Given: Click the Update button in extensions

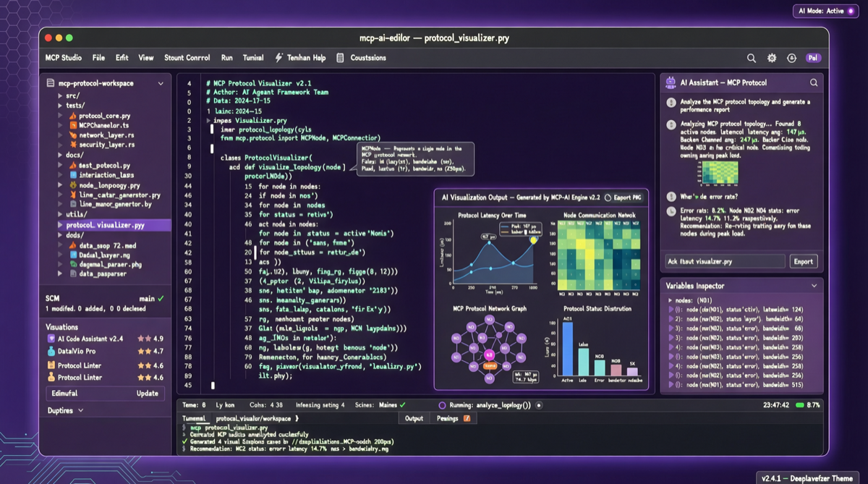Looking at the screenshot, I should click(x=148, y=394).
